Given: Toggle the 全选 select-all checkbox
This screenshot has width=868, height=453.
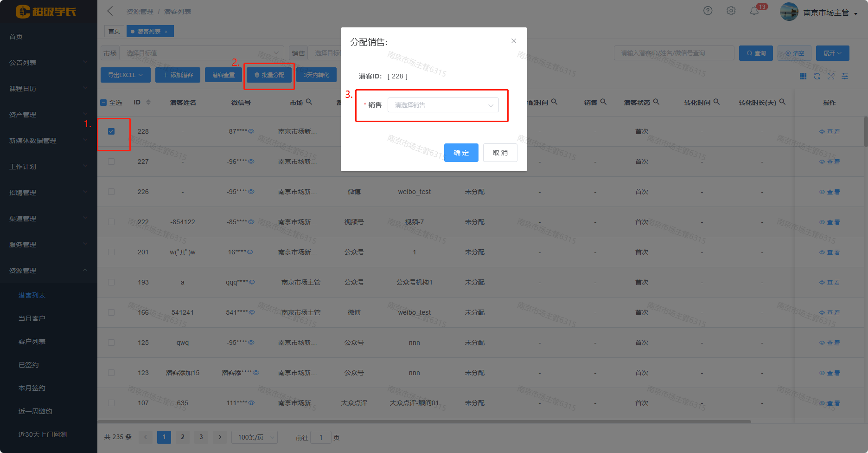Looking at the screenshot, I should click(104, 103).
